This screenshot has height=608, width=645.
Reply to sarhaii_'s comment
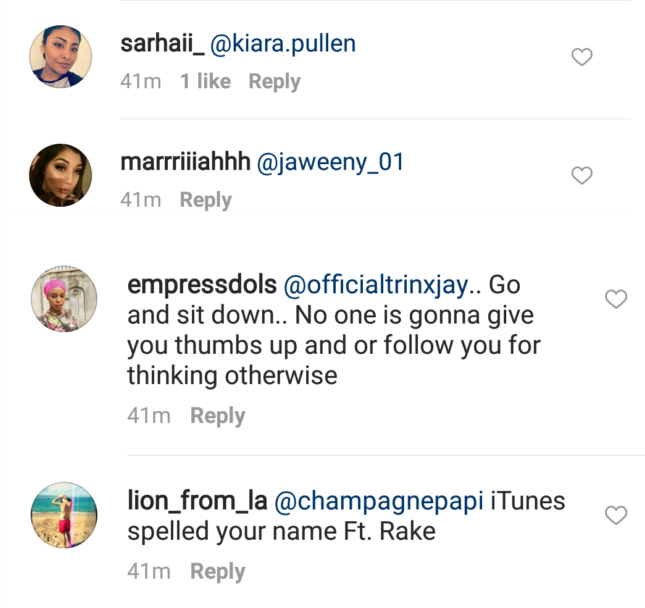(274, 82)
